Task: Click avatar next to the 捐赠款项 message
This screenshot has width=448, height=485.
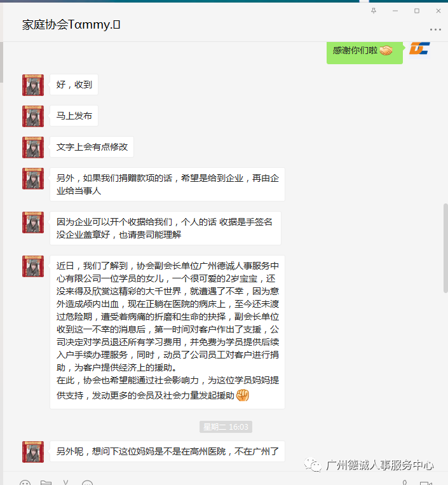Action: click(33, 179)
